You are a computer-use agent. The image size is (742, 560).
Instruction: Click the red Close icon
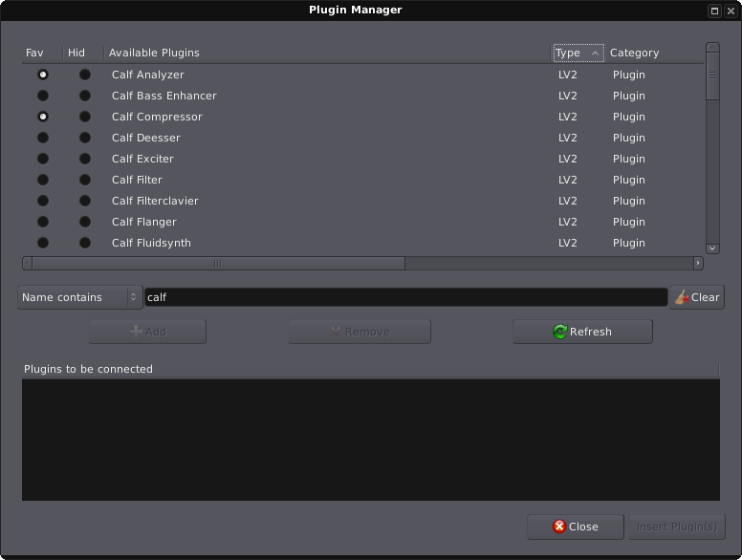559,527
